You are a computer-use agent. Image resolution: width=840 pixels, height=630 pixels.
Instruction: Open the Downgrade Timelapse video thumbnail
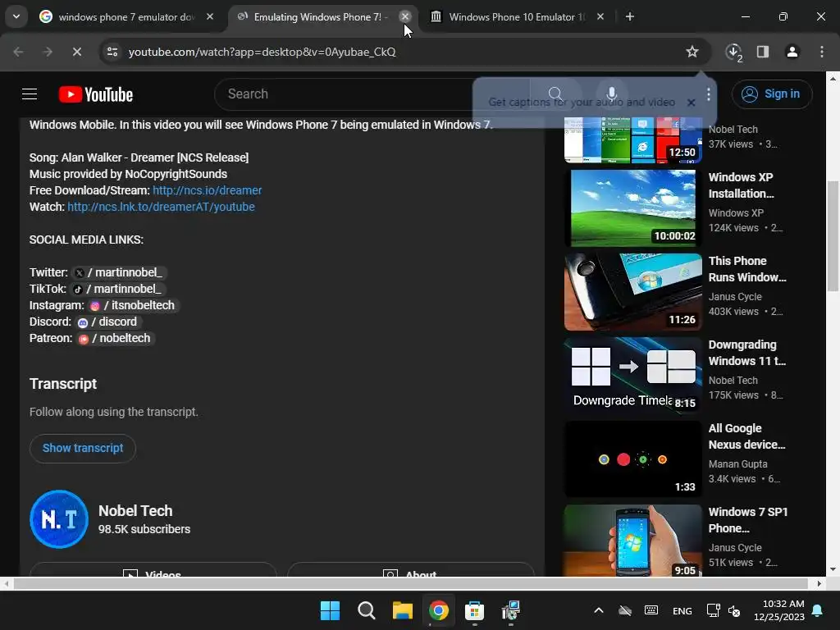[633, 376]
